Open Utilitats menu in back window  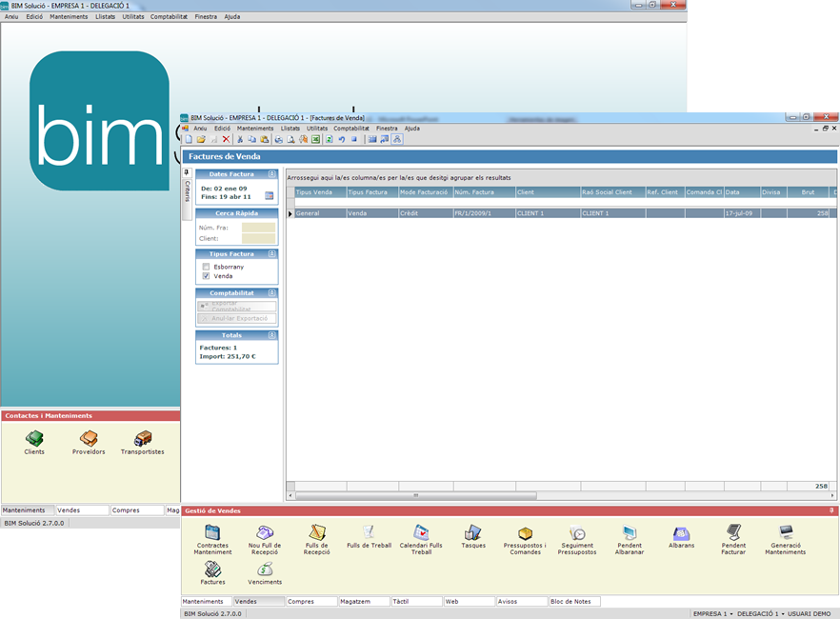point(133,16)
